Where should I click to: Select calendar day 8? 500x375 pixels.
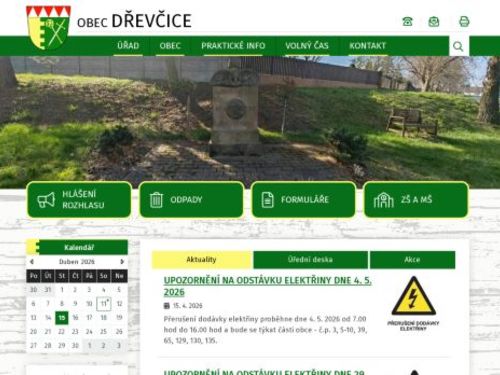click(x=62, y=304)
